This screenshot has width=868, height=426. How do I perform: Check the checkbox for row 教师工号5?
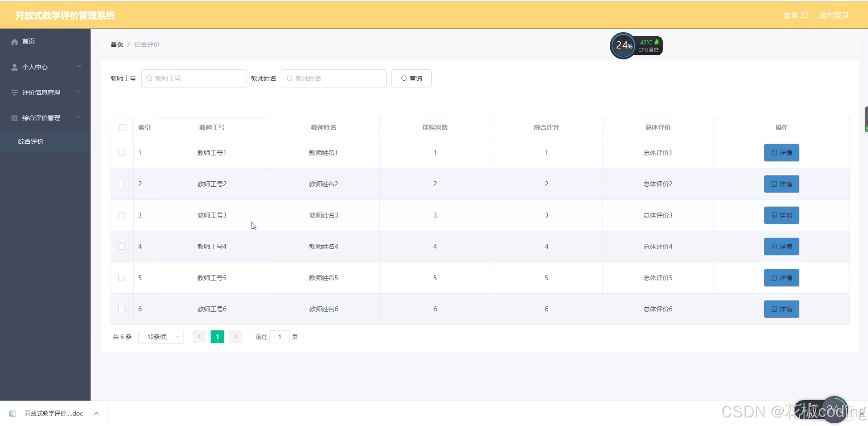121,278
